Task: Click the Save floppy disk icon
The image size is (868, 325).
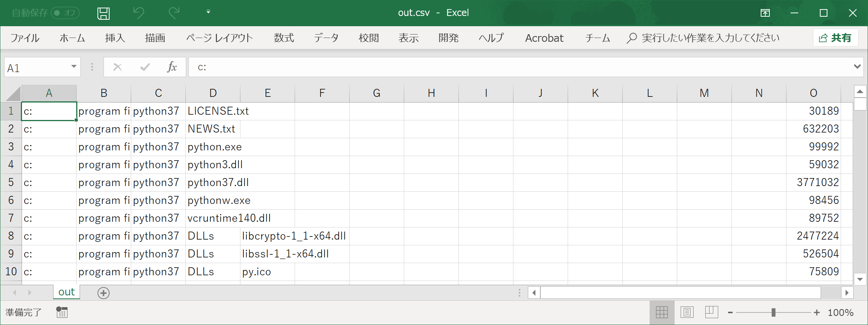Action: tap(104, 13)
